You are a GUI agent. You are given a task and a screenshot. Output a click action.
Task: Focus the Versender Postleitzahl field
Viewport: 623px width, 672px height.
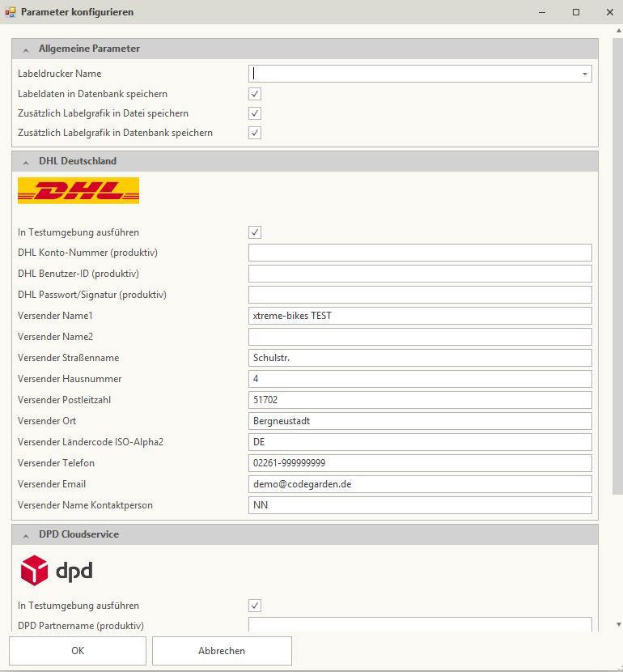419,400
